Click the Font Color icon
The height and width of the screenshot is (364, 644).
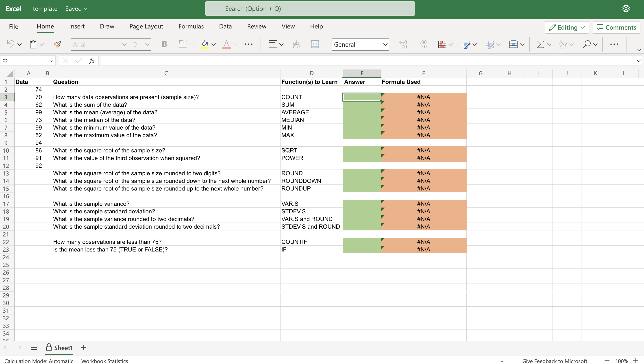226,44
